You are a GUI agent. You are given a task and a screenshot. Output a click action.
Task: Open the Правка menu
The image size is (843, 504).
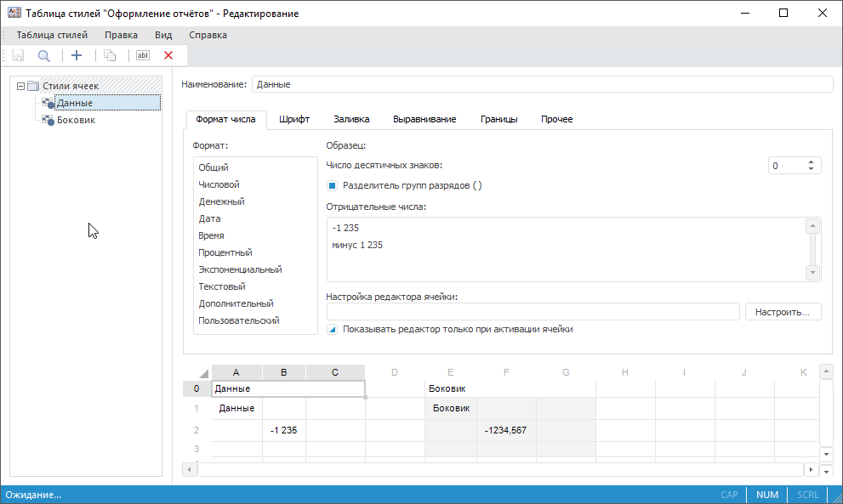click(121, 35)
